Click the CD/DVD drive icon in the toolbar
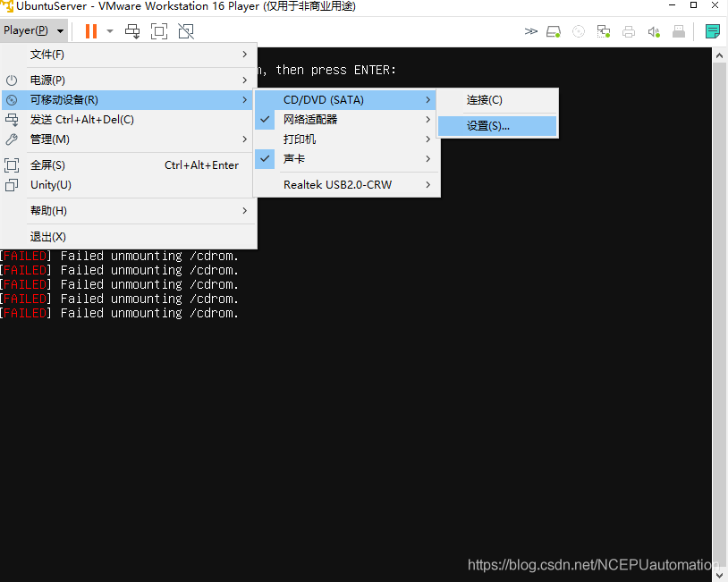 579,31
